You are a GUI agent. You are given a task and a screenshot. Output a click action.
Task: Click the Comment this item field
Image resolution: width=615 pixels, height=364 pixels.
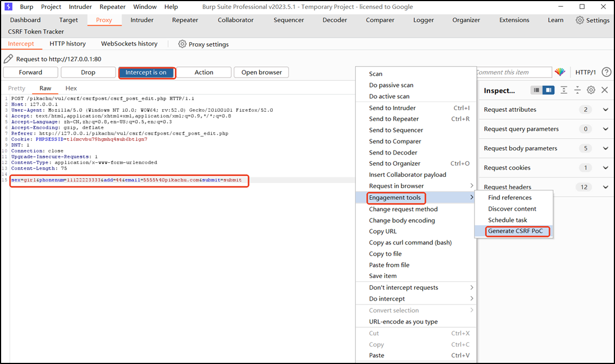[514, 72]
